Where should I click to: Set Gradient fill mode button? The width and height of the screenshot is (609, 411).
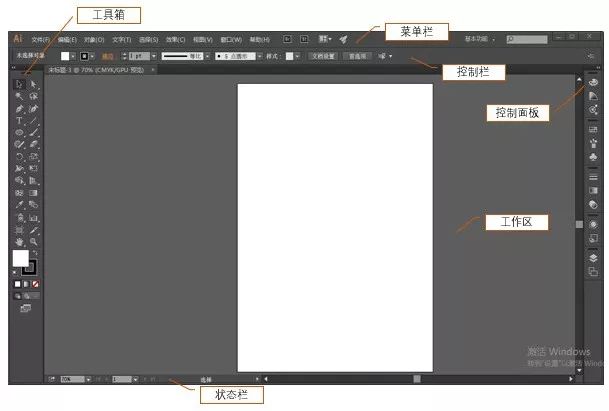click(x=26, y=284)
